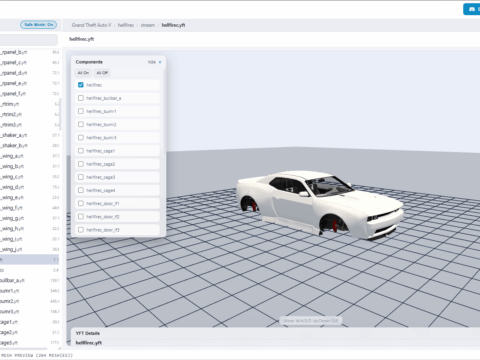Image resolution: width=480 pixels, height=360 pixels.
Task: Select the _rtrim.yft file
Action: point(29,104)
